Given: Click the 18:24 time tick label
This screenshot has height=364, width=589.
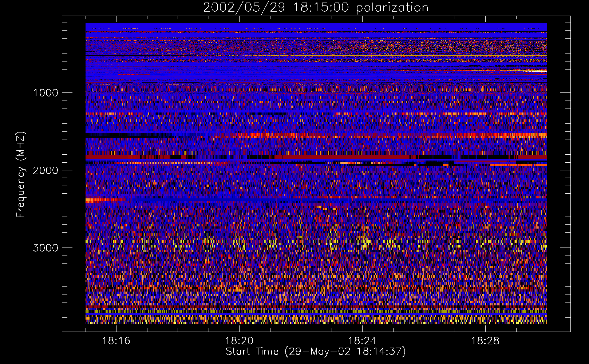Looking at the screenshot, I should click(x=362, y=341).
